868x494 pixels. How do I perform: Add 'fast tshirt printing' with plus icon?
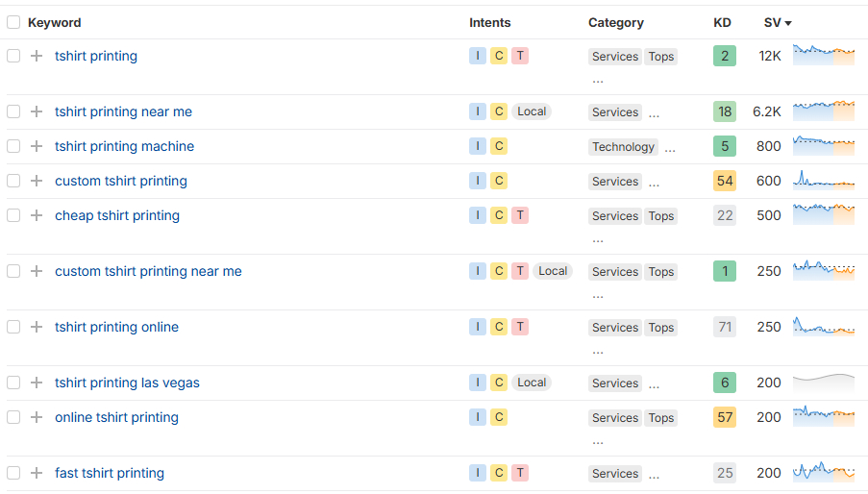point(37,473)
